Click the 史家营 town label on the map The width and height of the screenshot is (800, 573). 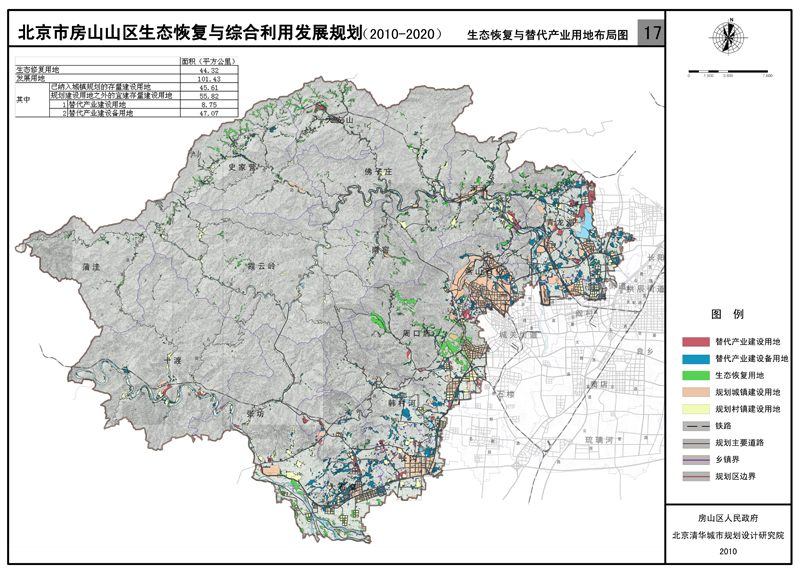[243, 166]
